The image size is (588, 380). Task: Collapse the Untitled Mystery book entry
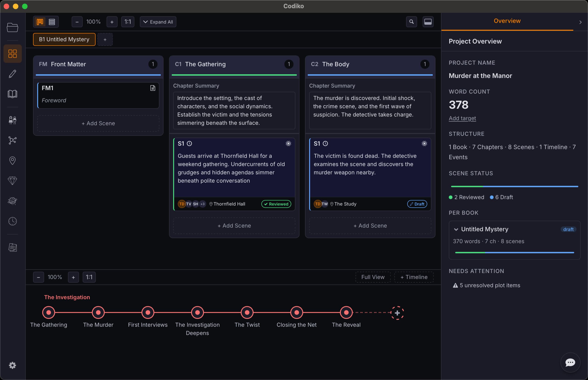[456, 229]
